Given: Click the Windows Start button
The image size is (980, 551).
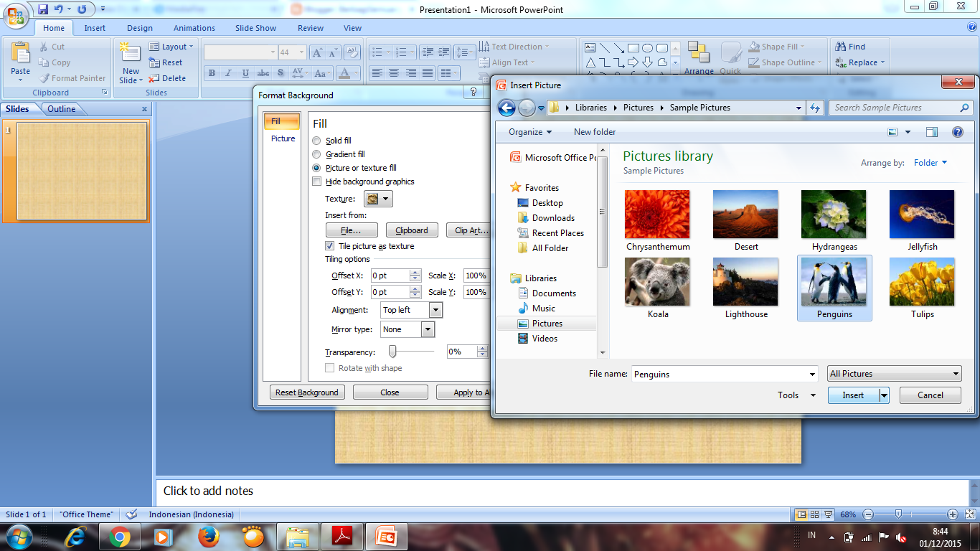Looking at the screenshot, I should click(19, 536).
